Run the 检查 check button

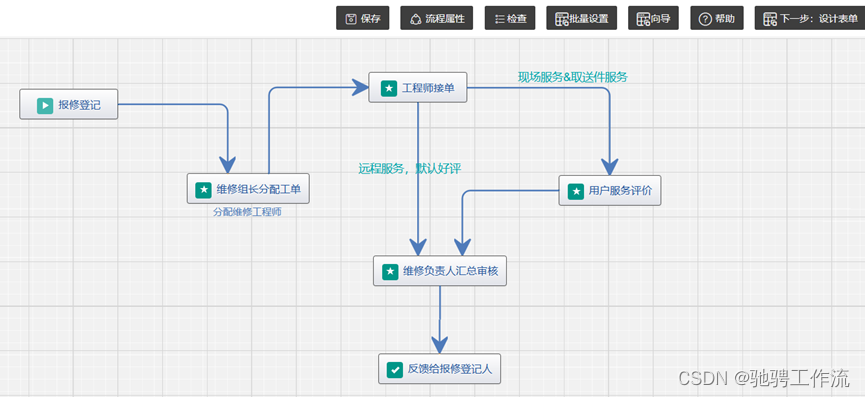coord(510,18)
